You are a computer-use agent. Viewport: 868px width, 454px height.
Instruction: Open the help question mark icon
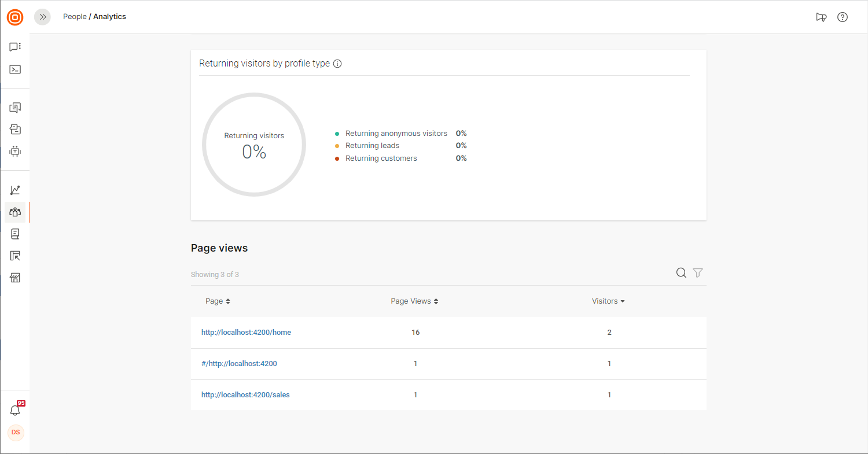tap(843, 17)
